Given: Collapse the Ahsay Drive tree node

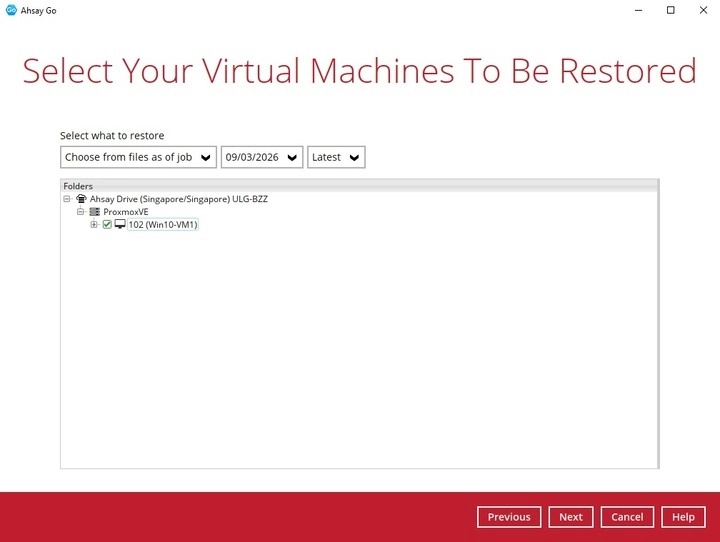Looking at the screenshot, I should [67, 199].
